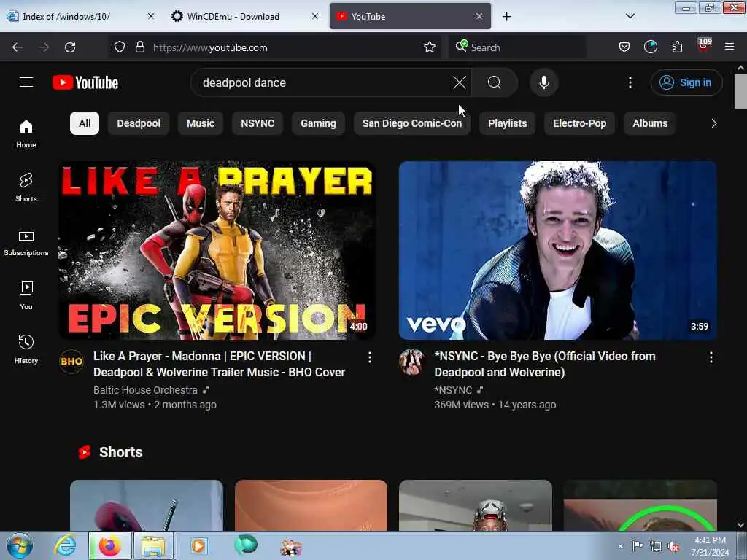Image resolution: width=747 pixels, height=560 pixels.
Task: Click the Sign in button
Action: point(686,82)
